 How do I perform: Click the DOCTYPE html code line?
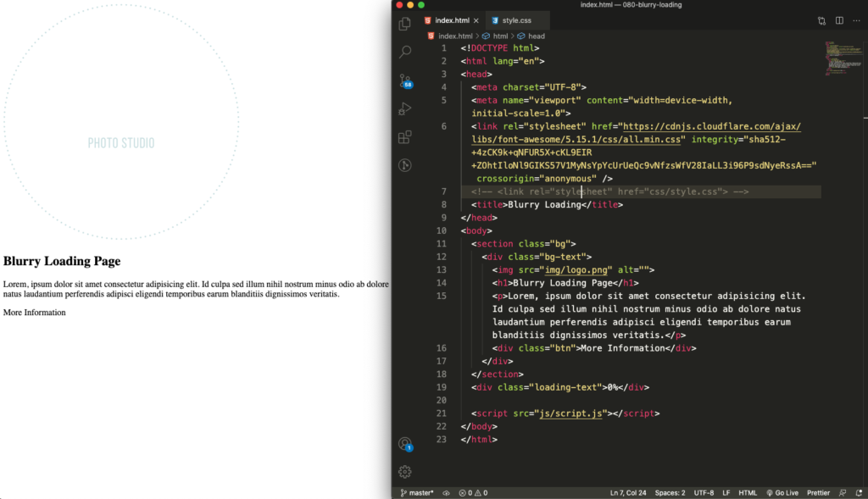pyautogui.click(x=500, y=48)
